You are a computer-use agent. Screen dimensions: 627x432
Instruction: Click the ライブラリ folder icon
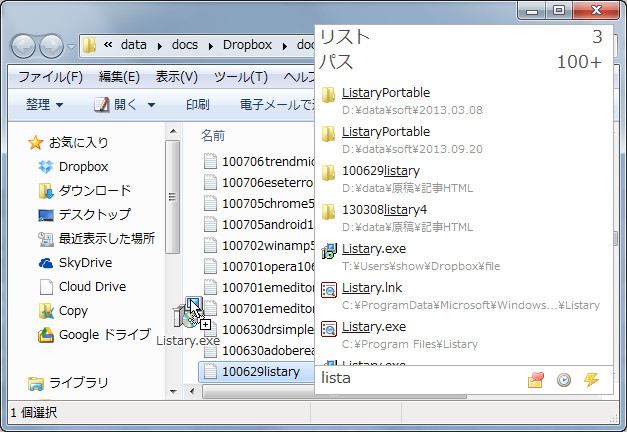36,383
